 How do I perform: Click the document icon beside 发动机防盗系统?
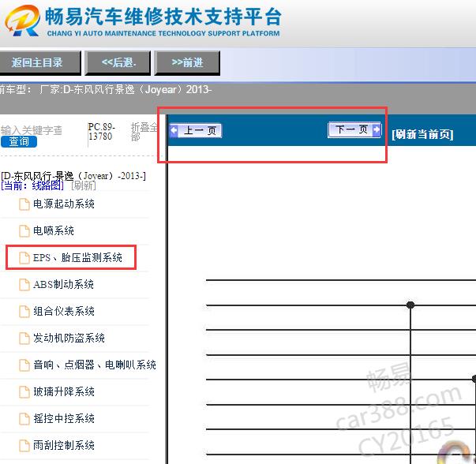pyautogui.click(x=24, y=339)
